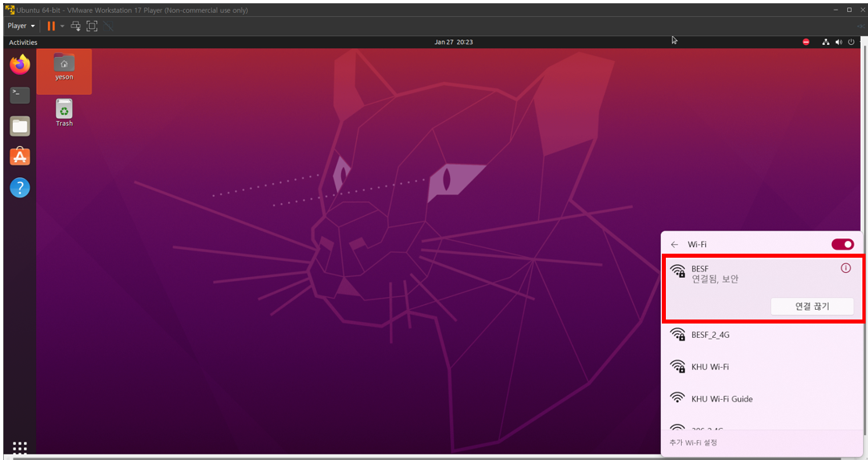Launch Terminal from the dock
868x460 pixels.
coord(20,96)
